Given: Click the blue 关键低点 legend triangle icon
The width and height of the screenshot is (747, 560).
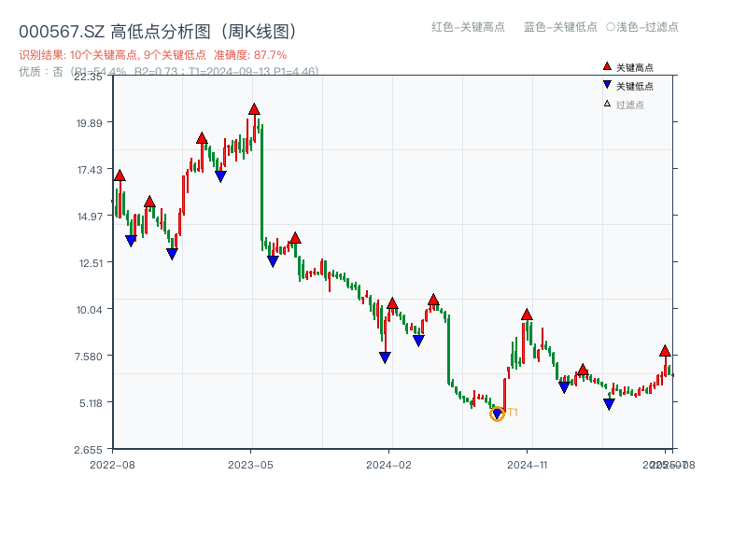Looking at the screenshot, I should (x=607, y=85).
